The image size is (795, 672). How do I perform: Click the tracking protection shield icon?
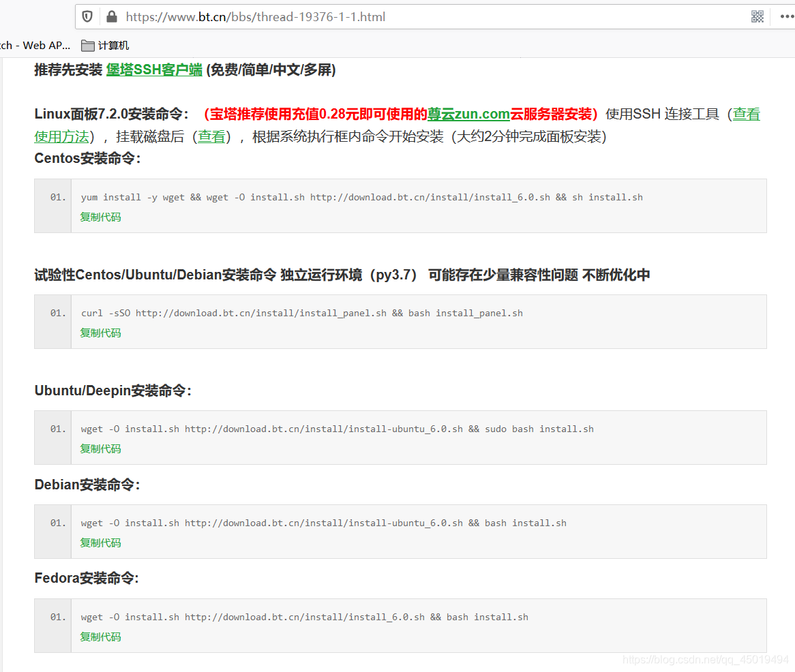[x=87, y=16]
